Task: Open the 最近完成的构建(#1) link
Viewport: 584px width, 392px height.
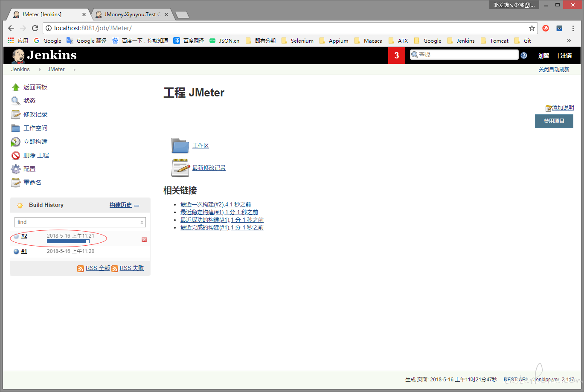Action: tap(222, 228)
